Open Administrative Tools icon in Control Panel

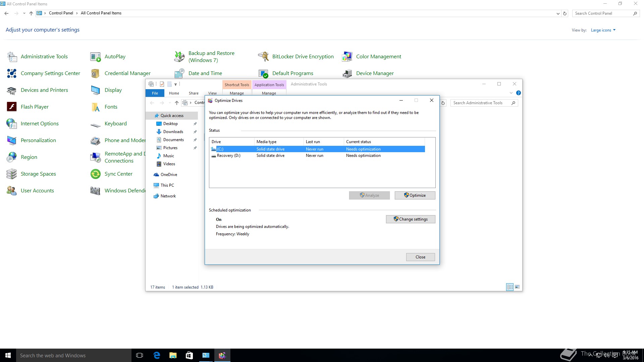tap(12, 57)
